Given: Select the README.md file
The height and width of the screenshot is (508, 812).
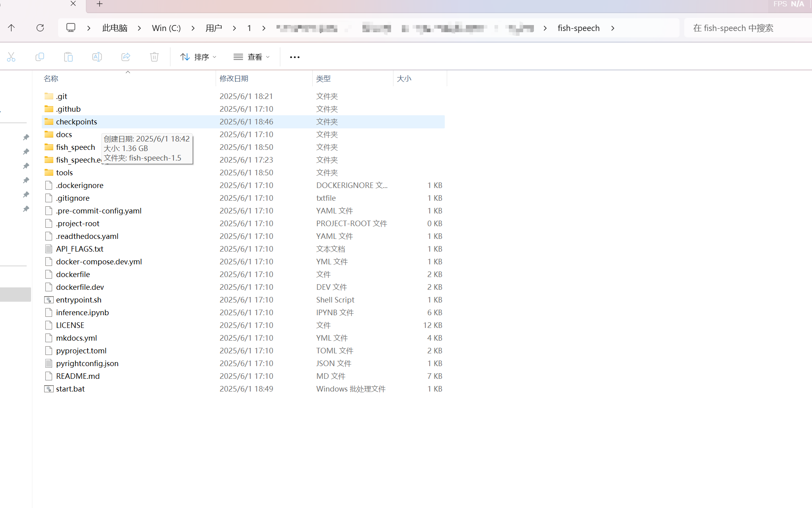Looking at the screenshot, I should [78, 376].
